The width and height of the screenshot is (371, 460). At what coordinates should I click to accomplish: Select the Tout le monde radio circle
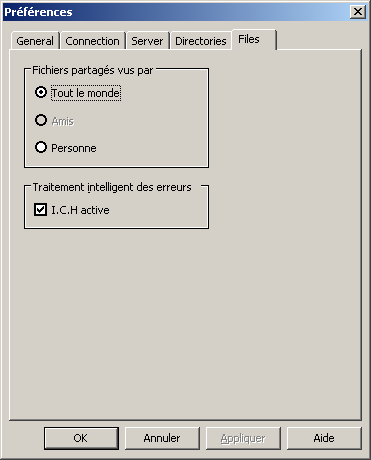pos(41,92)
